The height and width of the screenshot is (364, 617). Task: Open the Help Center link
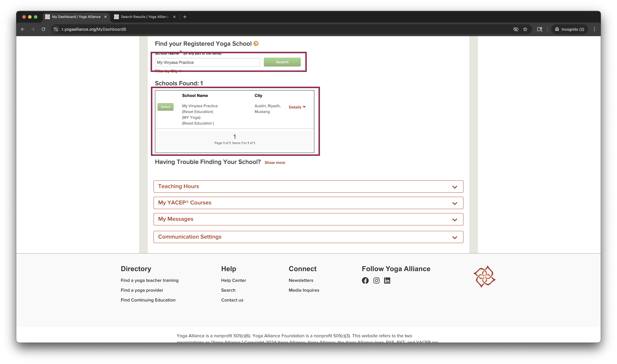click(233, 280)
